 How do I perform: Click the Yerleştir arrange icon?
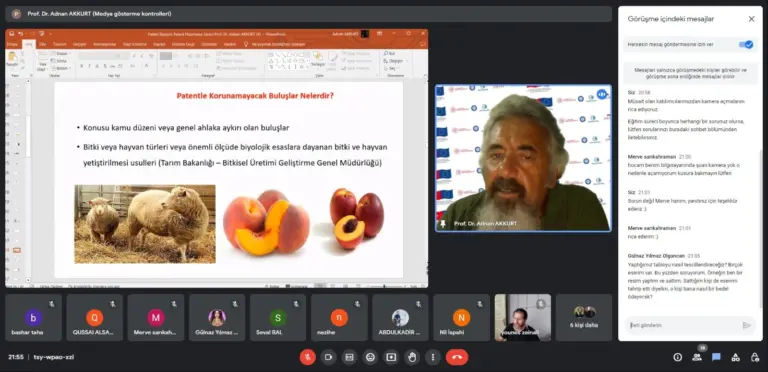point(317,59)
